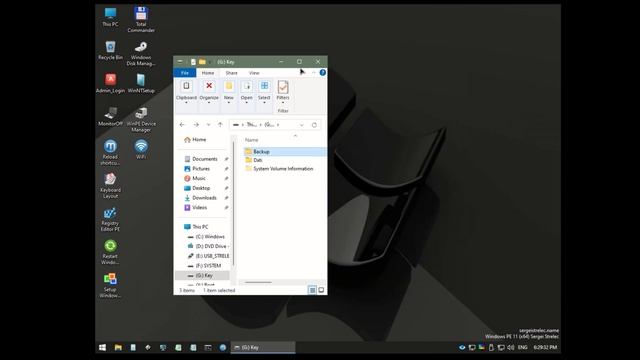
Task: Select System Volume Information folder
Action: [x=283, y=169]
